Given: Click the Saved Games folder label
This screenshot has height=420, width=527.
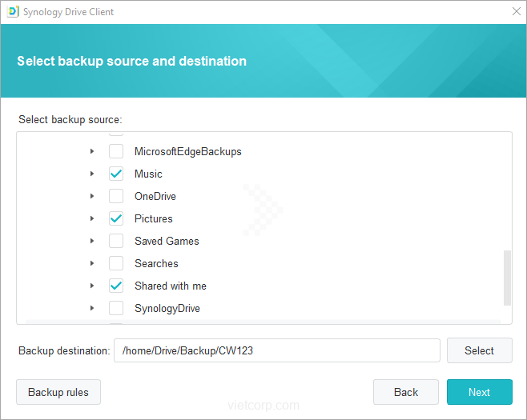Looking at the screenshot, I should 167,241.
